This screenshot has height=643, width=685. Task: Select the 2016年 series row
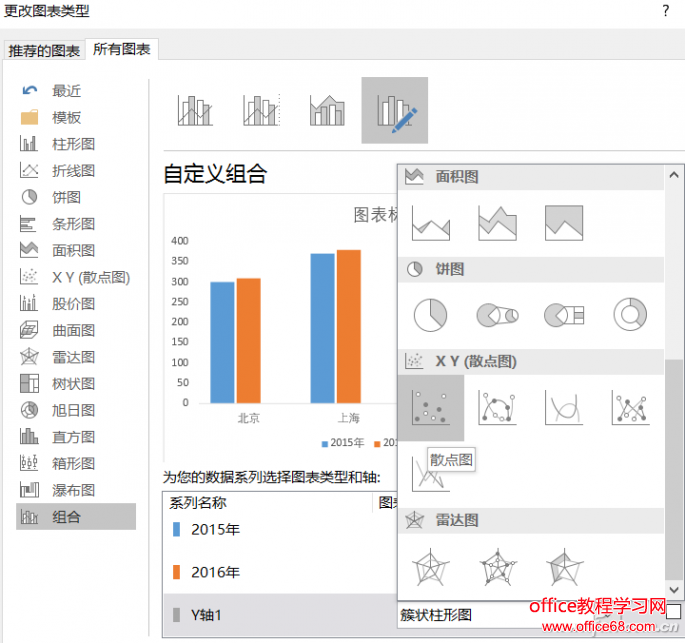point(280,572)
